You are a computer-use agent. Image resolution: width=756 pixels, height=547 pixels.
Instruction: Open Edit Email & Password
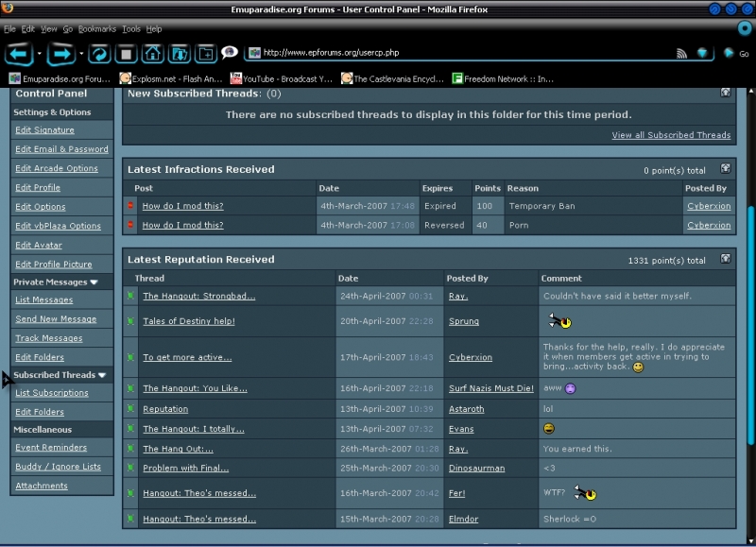[x=61, y=149]
